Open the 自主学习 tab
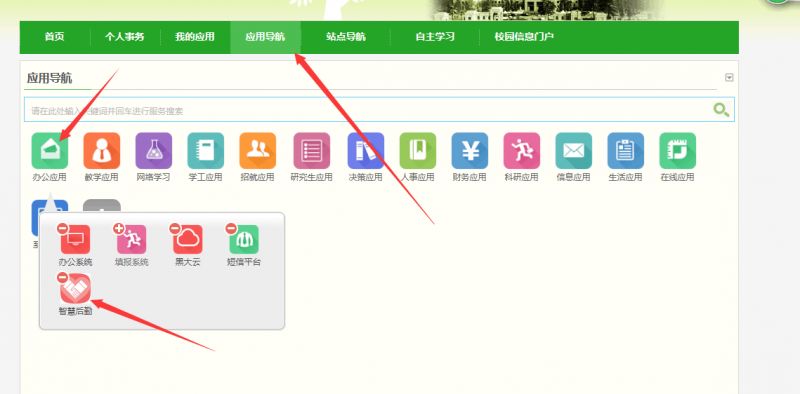The height and width of the screenshot is (394, 800). pyautogui.click(x=435, y=37)
